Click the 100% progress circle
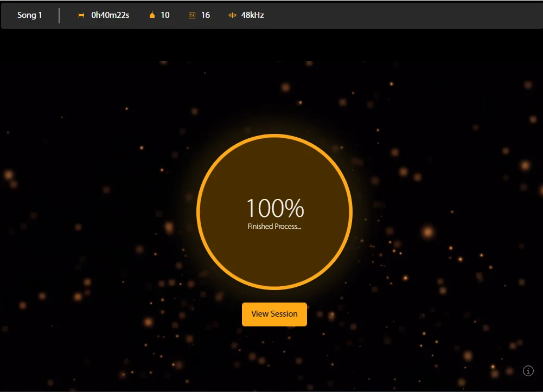This screenshot has height=392, width=543. [x=274, y=212]
